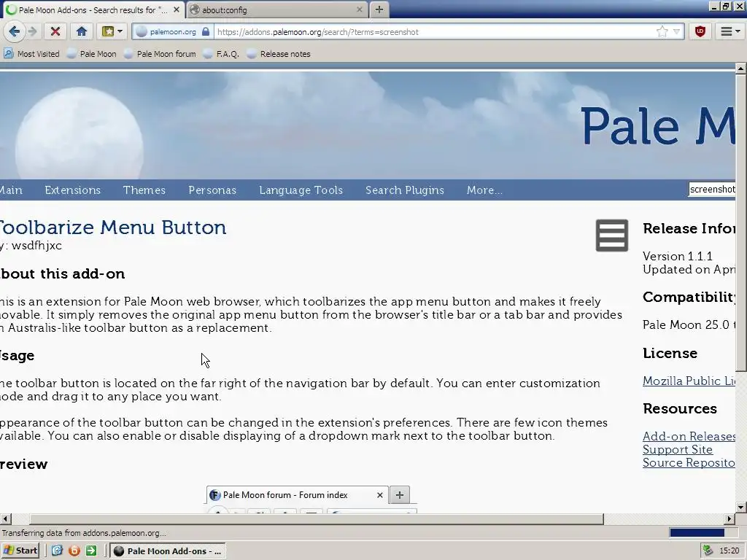
Task: Click the system tray icon by clock
Action: [x=708, y=551]
